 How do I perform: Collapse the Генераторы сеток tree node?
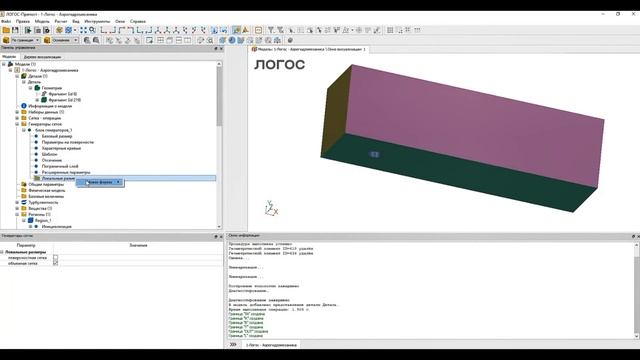tap(17, 124)
